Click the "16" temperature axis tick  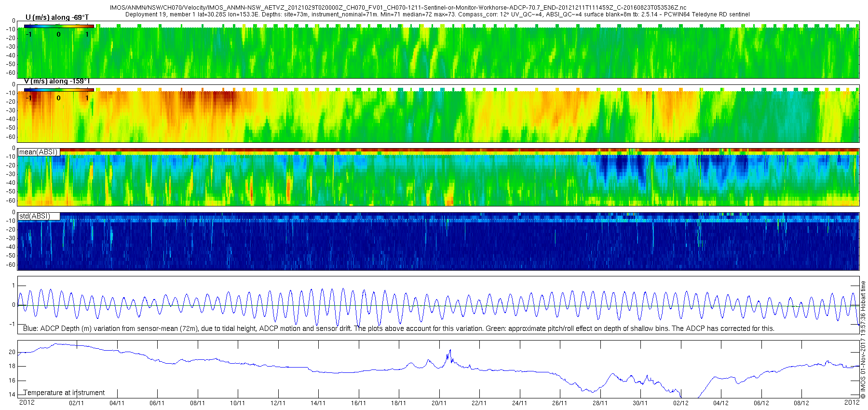pos(12,381)
